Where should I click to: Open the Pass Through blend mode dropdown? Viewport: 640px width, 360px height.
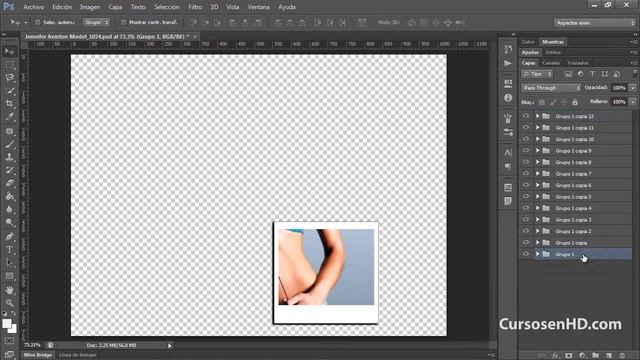pos(551,88)
